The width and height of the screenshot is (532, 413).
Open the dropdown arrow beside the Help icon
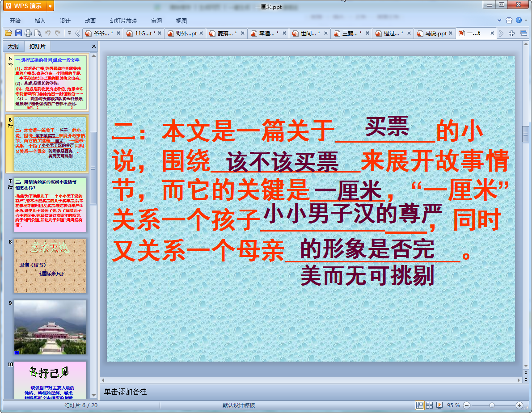(x=526, y=21)
